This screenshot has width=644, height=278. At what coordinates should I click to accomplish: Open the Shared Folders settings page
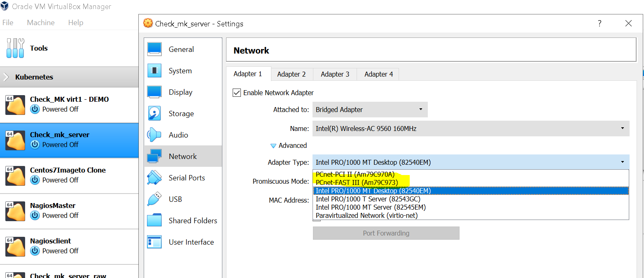[154, 220]
